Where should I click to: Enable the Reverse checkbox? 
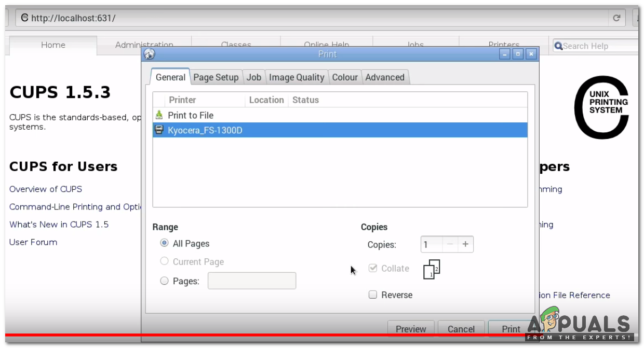click(x=372, y=295)
